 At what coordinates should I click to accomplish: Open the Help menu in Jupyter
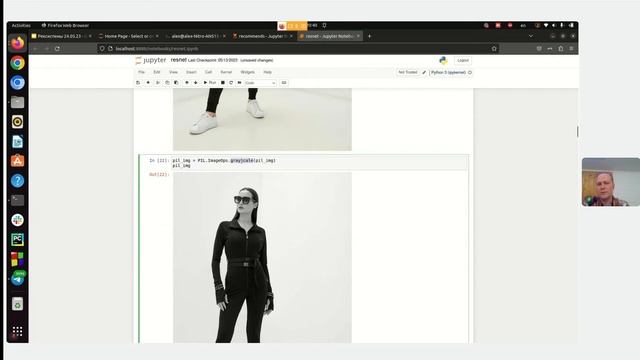tap(267, 72)
